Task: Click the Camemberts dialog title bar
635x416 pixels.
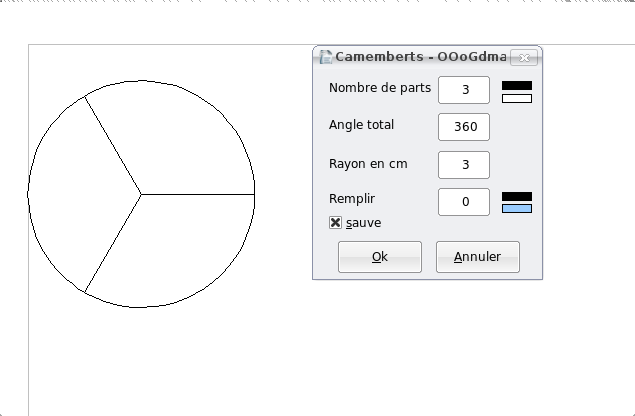Action: point(420,57)
